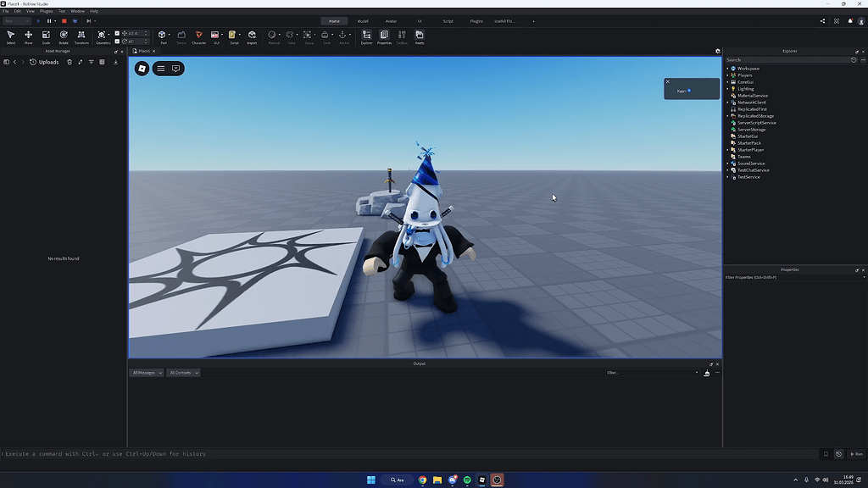
Task: Expand the StarterPlayer tree node
Action: click(x=727, y=150)
